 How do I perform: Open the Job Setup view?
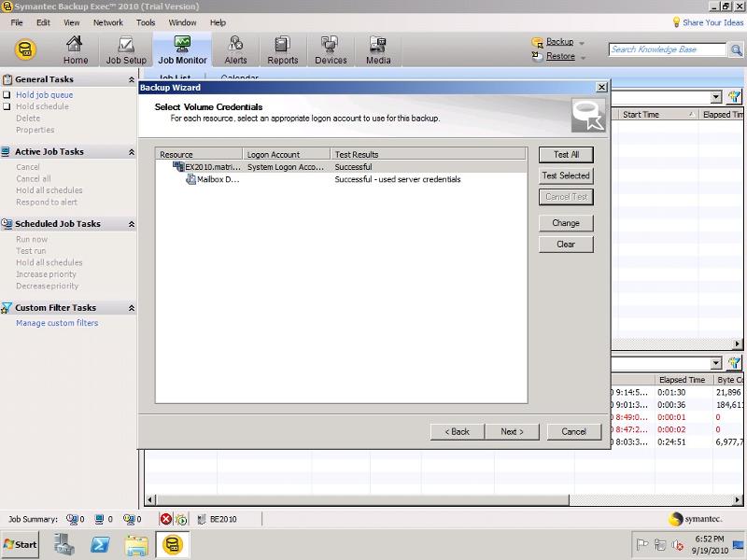[x=126, y=49]
